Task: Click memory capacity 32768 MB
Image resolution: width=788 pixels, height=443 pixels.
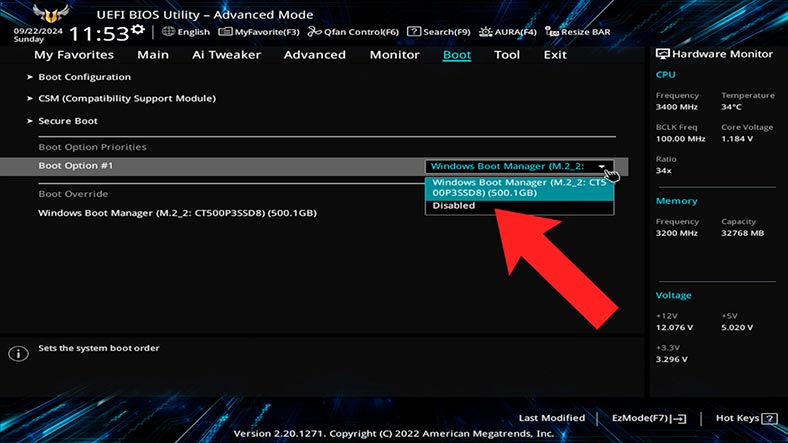Action: (743, 233)
